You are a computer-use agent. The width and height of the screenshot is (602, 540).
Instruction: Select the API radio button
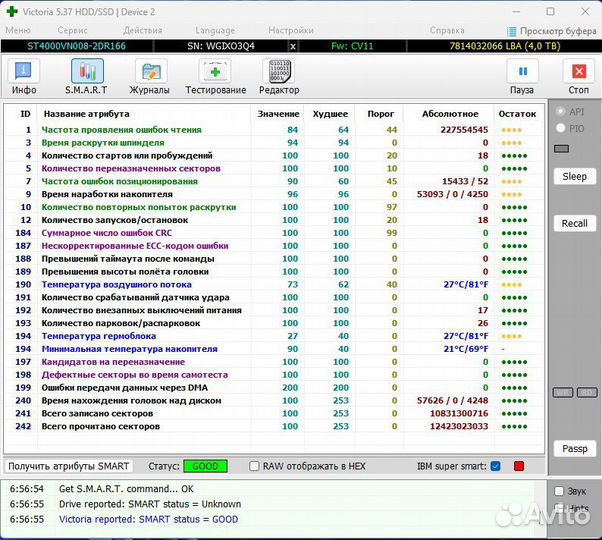(561, 111)
